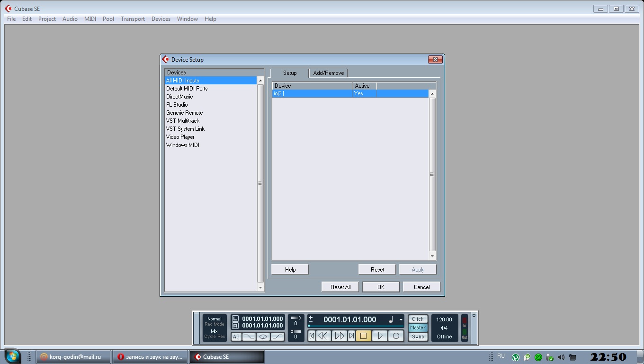Open the Pool menu
Viewport: 644px width, 364px height.
108,19
